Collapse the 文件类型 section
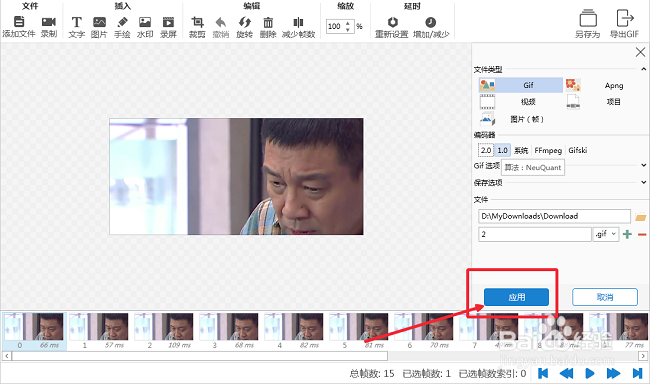The height and width of the screenshot is (384, 650). tap(643, 69)
